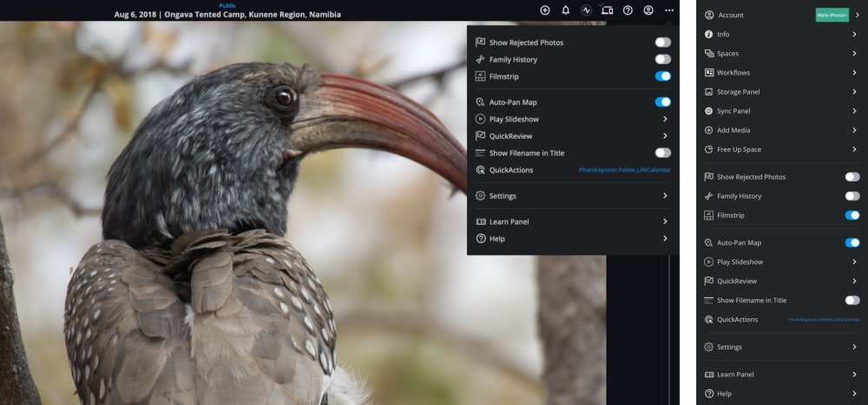
Task: Expand QuickReview chevron in popup menu
Action: (665, 136)
